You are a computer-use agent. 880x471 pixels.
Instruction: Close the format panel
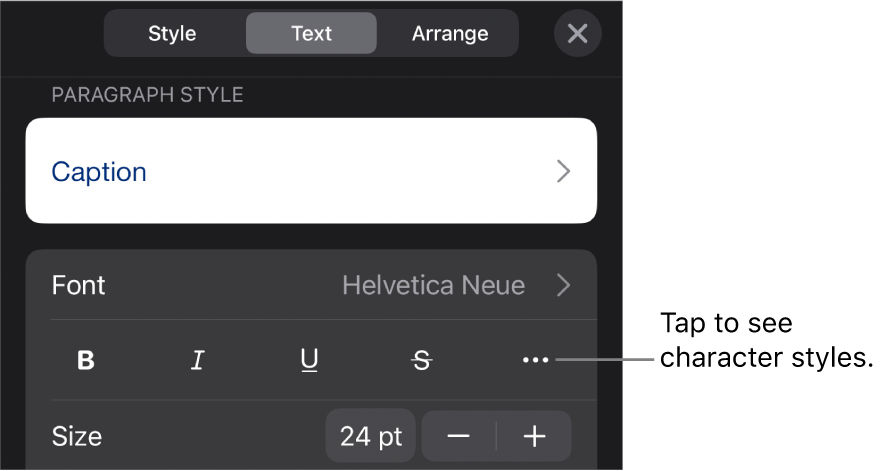pyautogui.click(x=577, y=33)
